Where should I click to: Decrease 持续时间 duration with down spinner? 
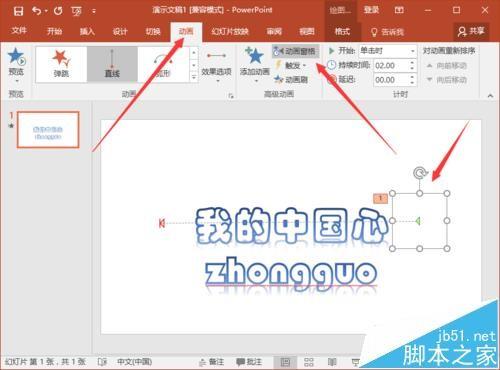click(x=412, y=69)
